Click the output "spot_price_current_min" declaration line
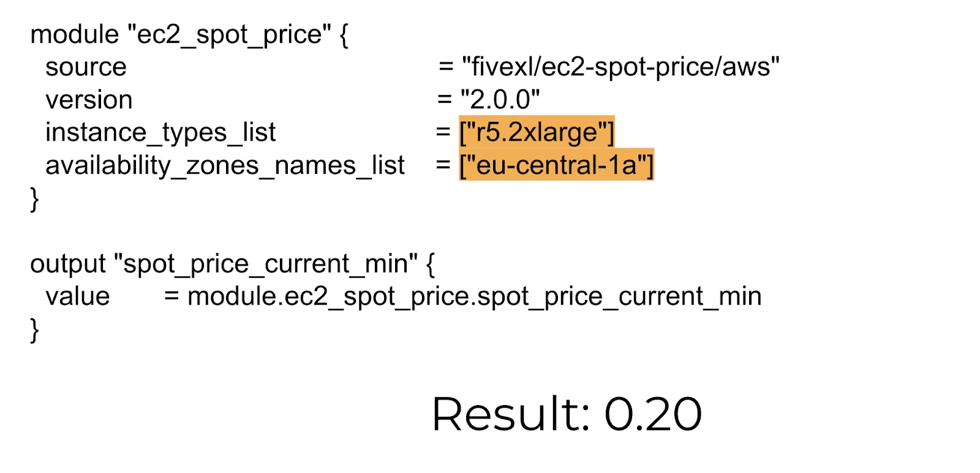Image resolution: width=980 pixels, height=473 pixels. tap(232, 264)
